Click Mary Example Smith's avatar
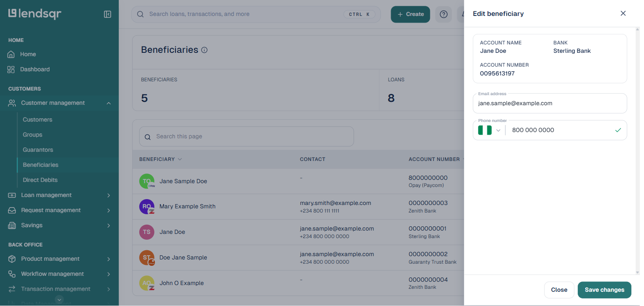644x306 pixels. (x=147, y=207)
